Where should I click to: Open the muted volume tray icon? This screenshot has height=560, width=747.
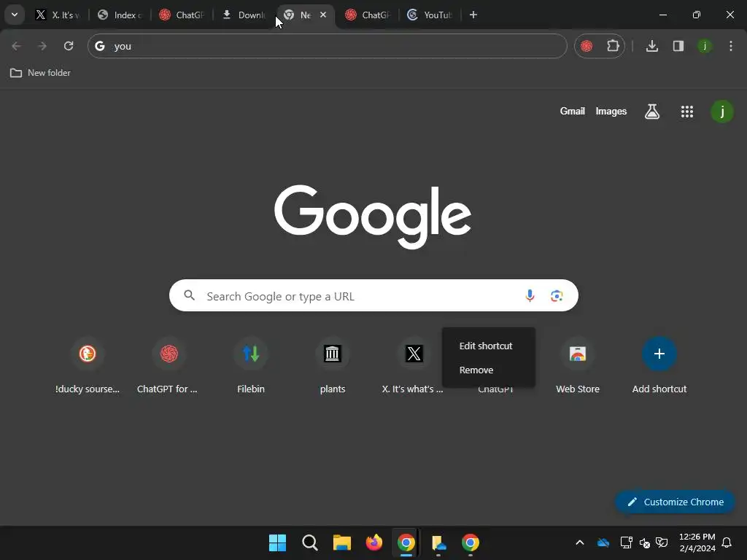(645, 542)
